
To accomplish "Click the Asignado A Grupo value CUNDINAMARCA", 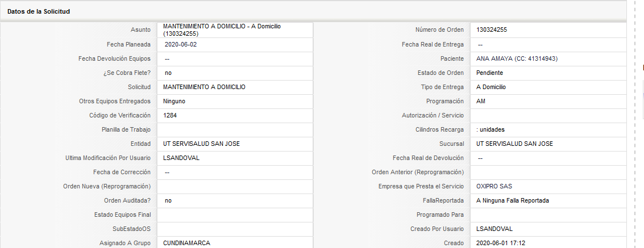I will pyautogui.click(x=187, y=243).
